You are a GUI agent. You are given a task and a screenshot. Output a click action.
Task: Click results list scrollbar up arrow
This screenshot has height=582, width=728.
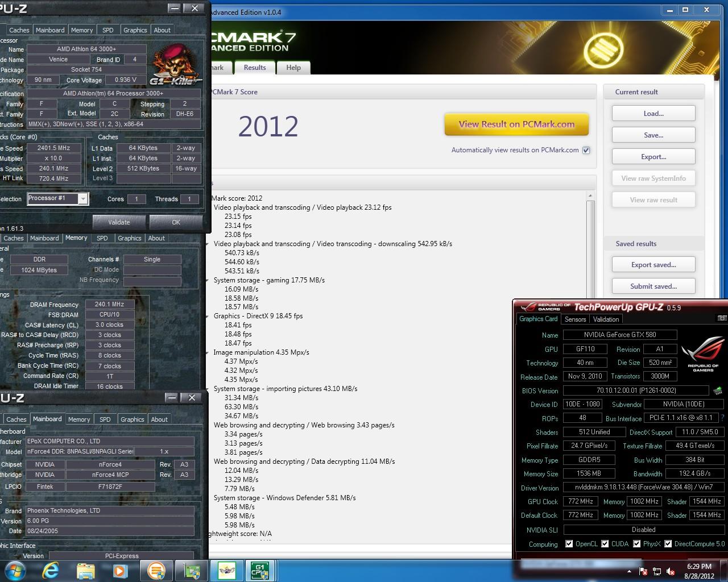(590, 196)
